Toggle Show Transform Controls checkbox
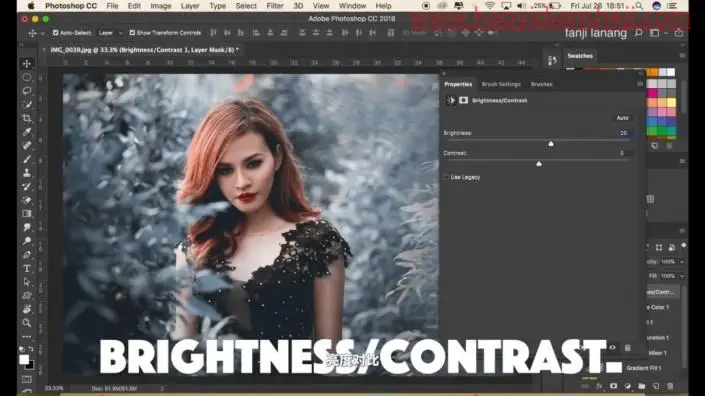705x396 pixels. pyautogui.click(x=132, y=33)
